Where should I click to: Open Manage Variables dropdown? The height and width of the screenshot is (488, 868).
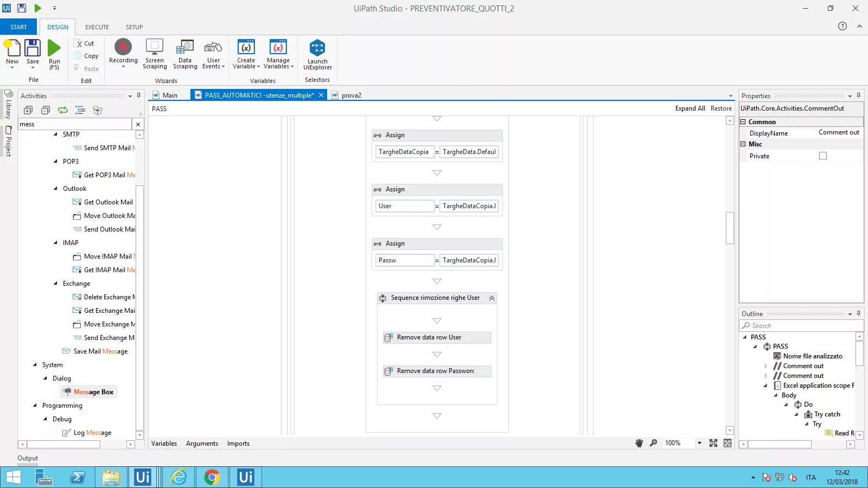coord(278,54)
